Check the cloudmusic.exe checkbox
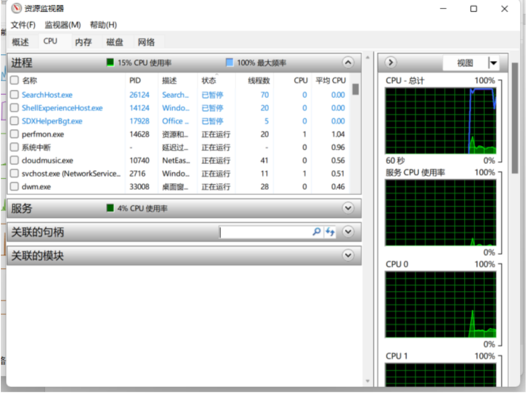 tap(14, 160)
